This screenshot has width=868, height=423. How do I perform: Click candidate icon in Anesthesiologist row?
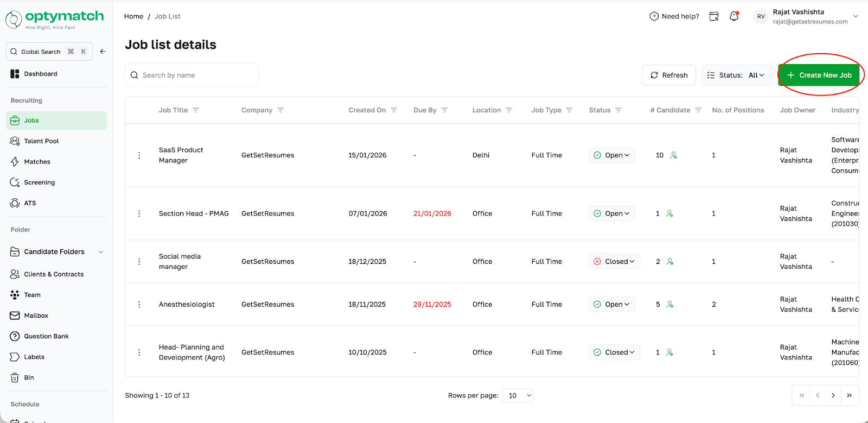pyautogui.click(x=670, y=305)
